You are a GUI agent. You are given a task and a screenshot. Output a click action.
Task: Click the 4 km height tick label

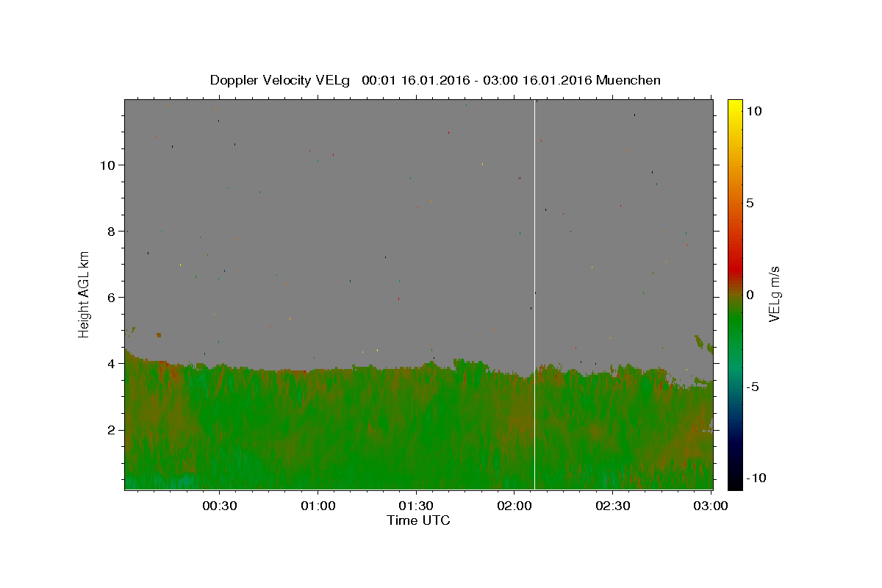[x=111, y=363]
